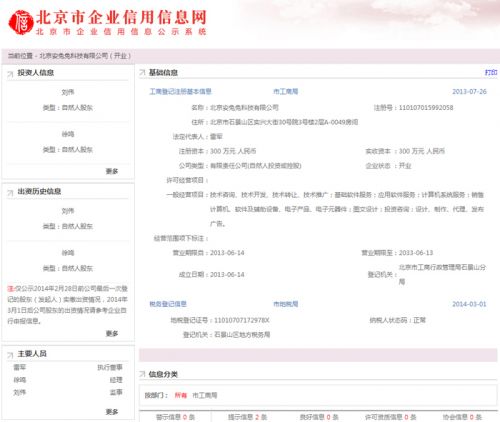Click the red 注 note under 出资历史信息
This screenshot has height=422, width=500.
click(10, 288)
